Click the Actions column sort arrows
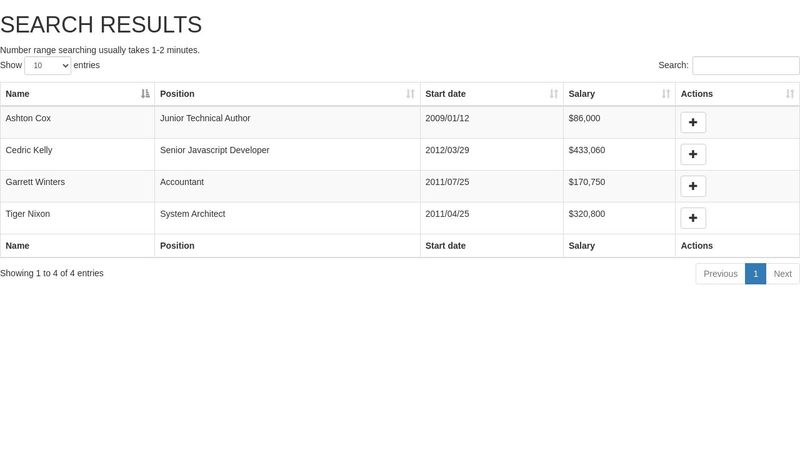 [790, 94]
